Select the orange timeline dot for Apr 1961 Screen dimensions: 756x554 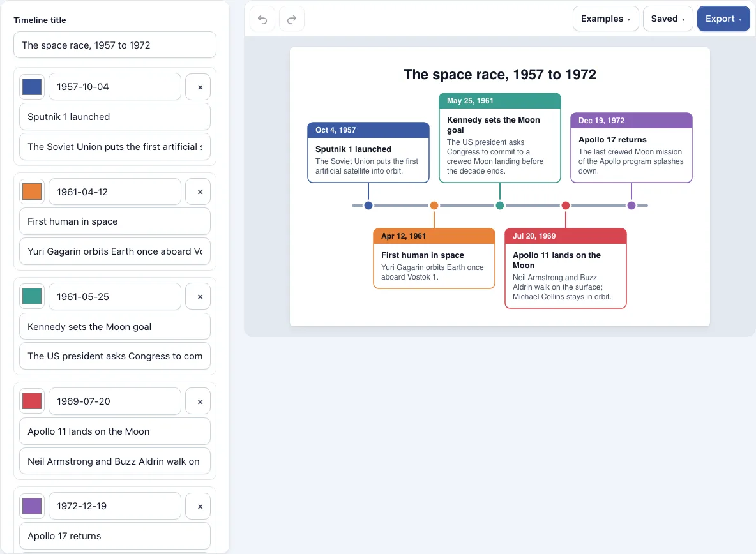(434, 206)
